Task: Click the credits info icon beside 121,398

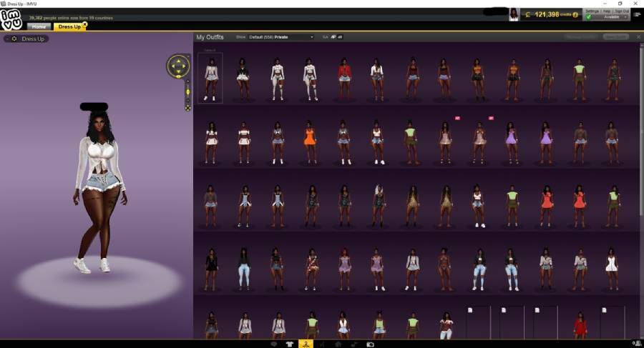Action: [575, 15]
